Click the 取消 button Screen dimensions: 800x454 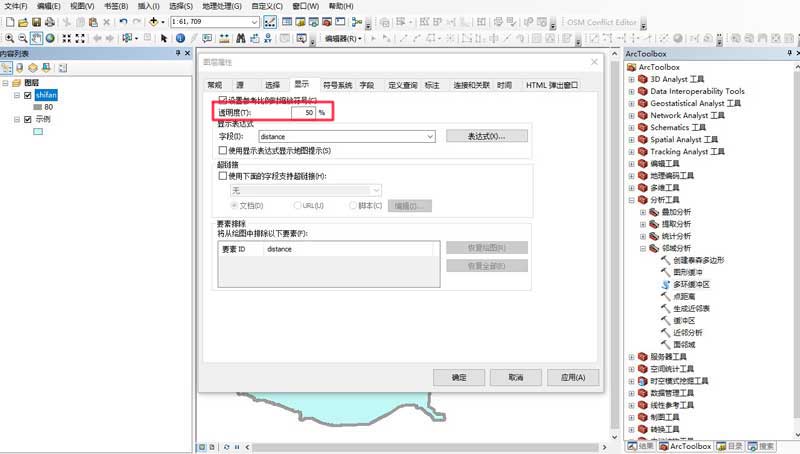516,377
